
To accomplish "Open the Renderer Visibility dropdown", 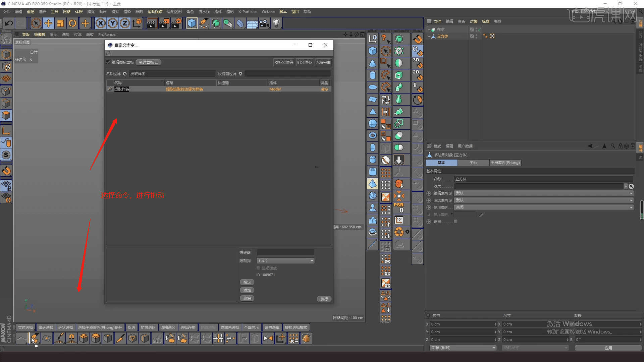I will tap(544, 200).
